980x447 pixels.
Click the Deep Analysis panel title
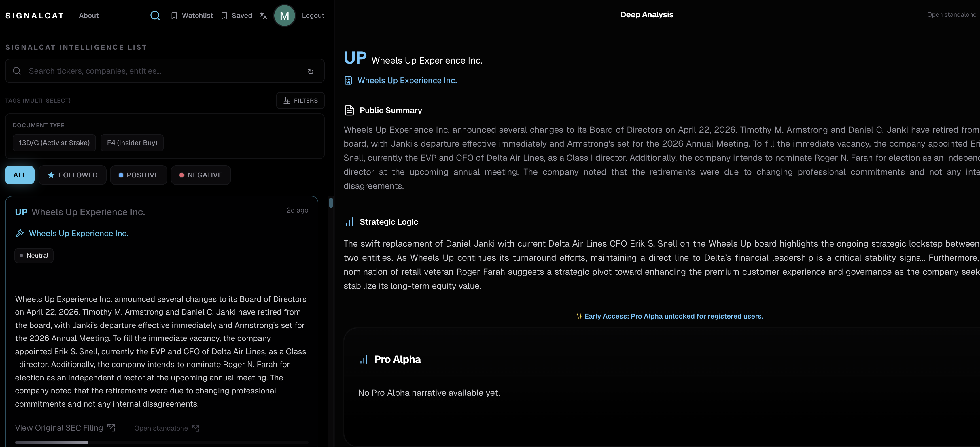coord(647,15)
